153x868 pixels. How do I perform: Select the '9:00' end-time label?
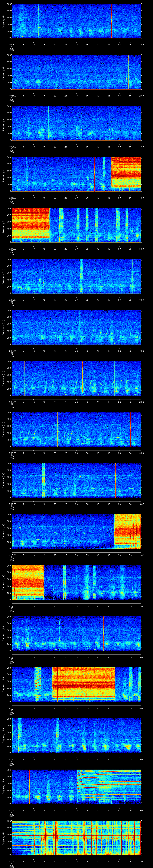click(x=141, y=453)
